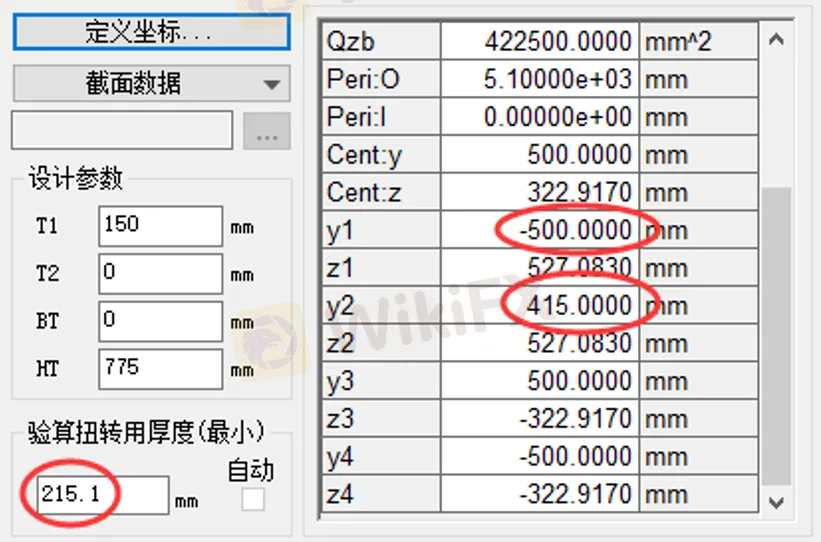Select the Peri:O row value

click(x=539, y=79)
